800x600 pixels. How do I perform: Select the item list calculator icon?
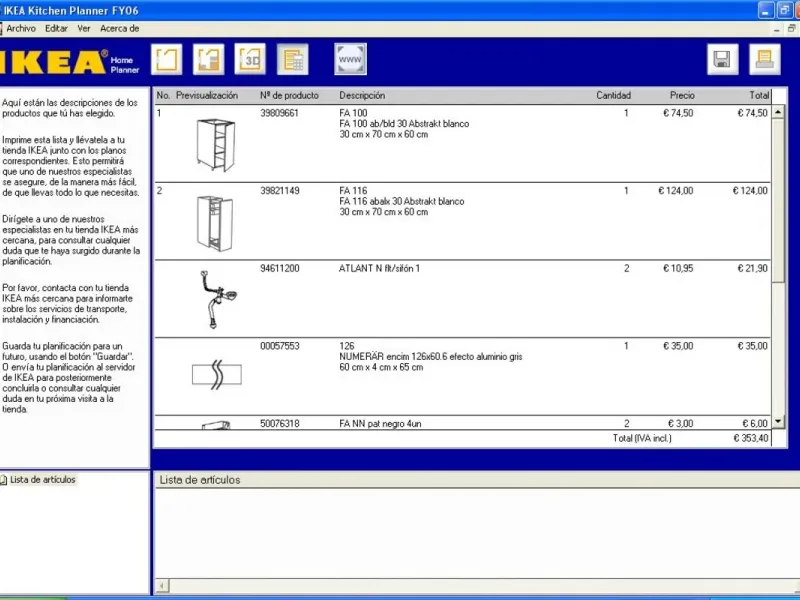click(292, 60)
